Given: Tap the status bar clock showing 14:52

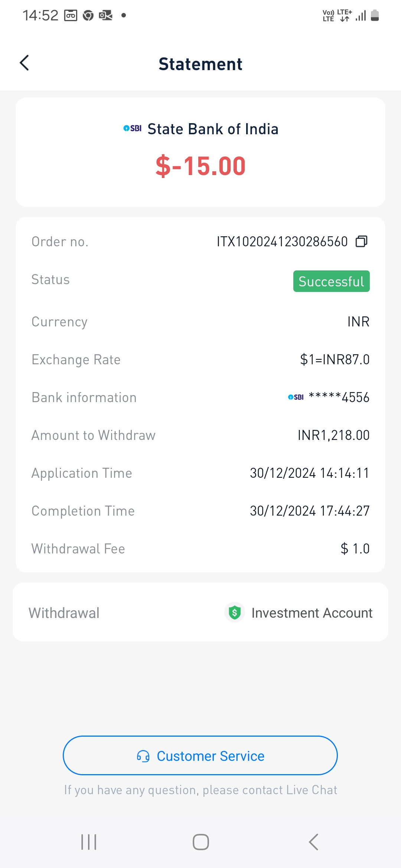Looking at the screenshot, I should pyautogui.click(x=40, y=16).
